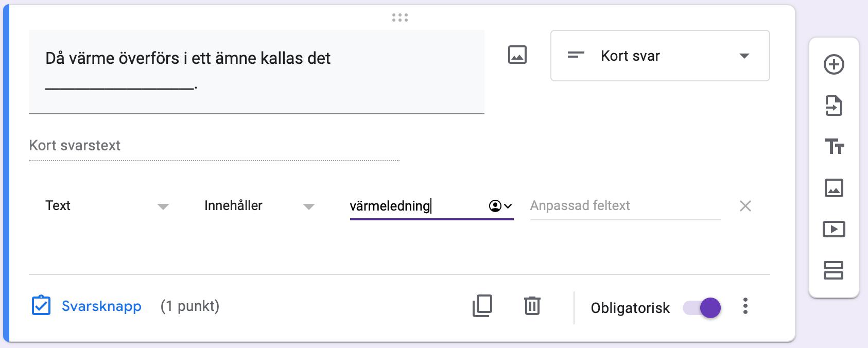
Task: Click the import questions icon
Action: click(x=834, y=106)
